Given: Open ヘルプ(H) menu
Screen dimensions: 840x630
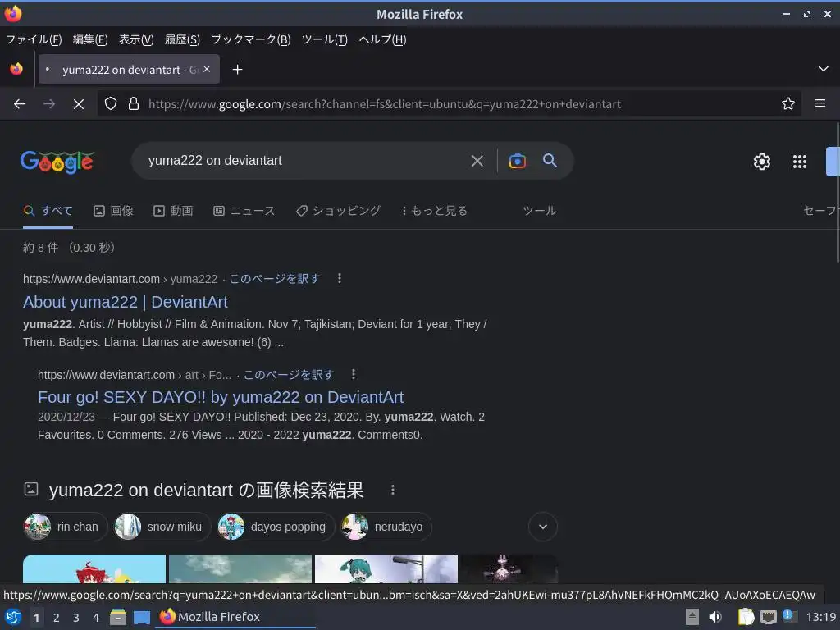Looking at the screenshot, I should 382,39.
